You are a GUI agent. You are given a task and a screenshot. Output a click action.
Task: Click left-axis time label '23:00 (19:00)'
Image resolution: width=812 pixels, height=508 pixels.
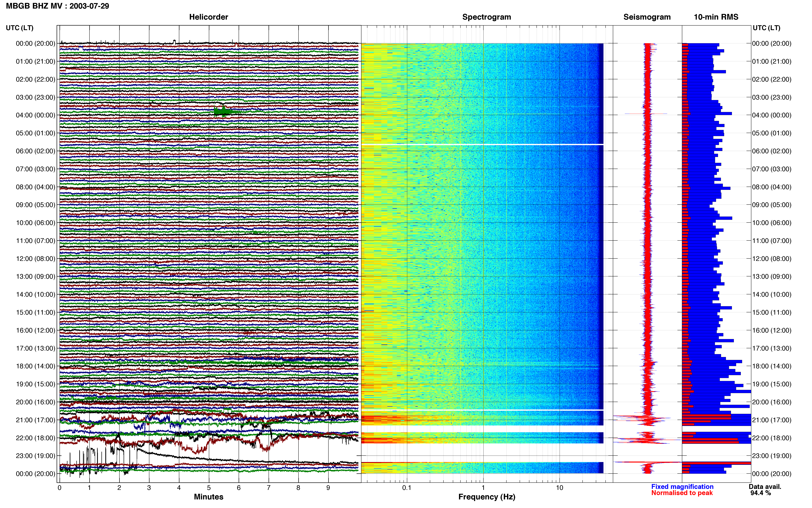(x=36, y=456)
